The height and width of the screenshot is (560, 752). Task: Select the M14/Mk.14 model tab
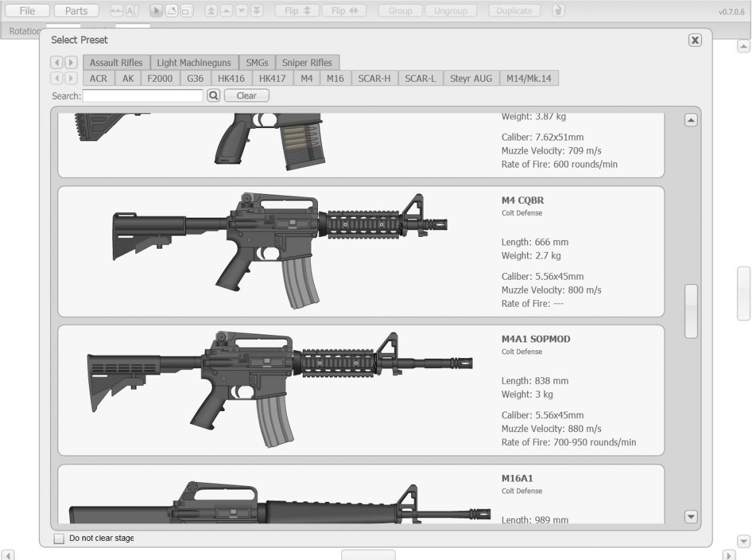(529, 78)
